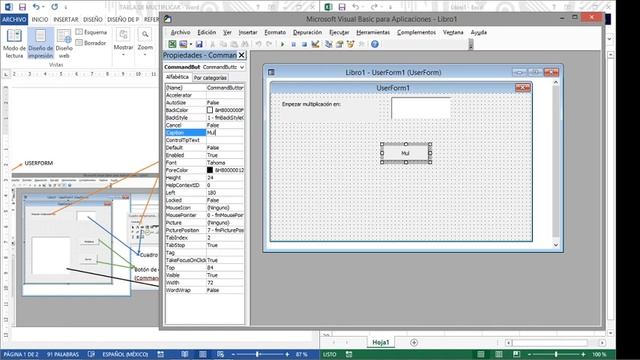Click the Word quick access Undo icon
Image resolution: width=640 pixels, height=360 pixels.
pos(36,7)
